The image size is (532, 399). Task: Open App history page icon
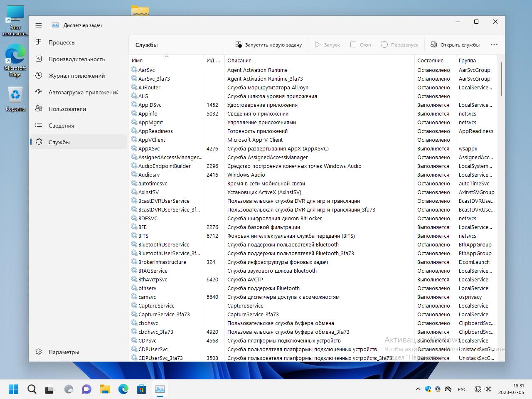click(x=39, y=76)
